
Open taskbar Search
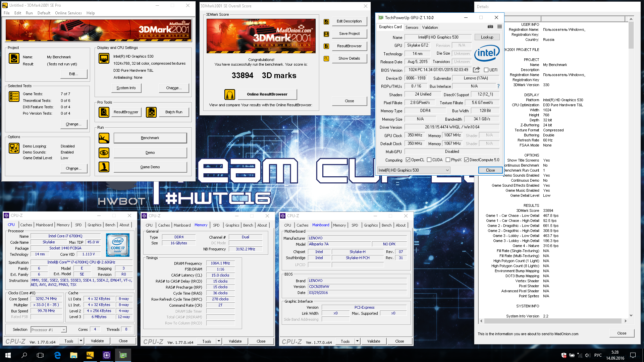click(x=24, y=355)
